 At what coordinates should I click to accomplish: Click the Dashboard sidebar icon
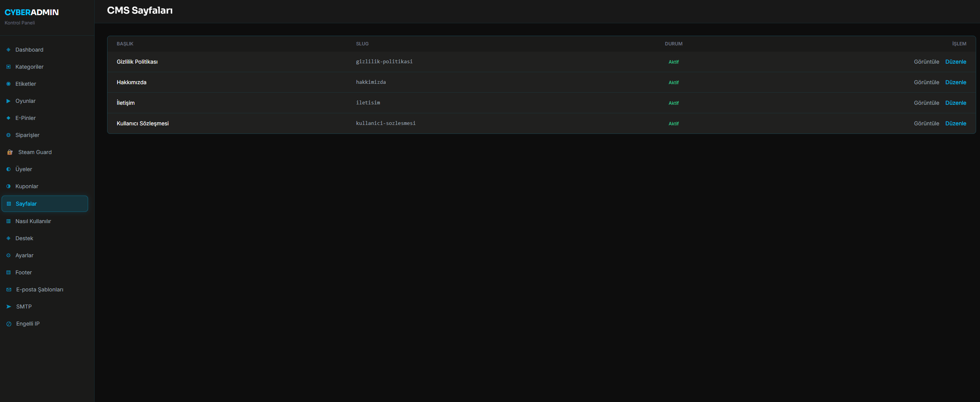pyautogui.click(x=9, y=50)
